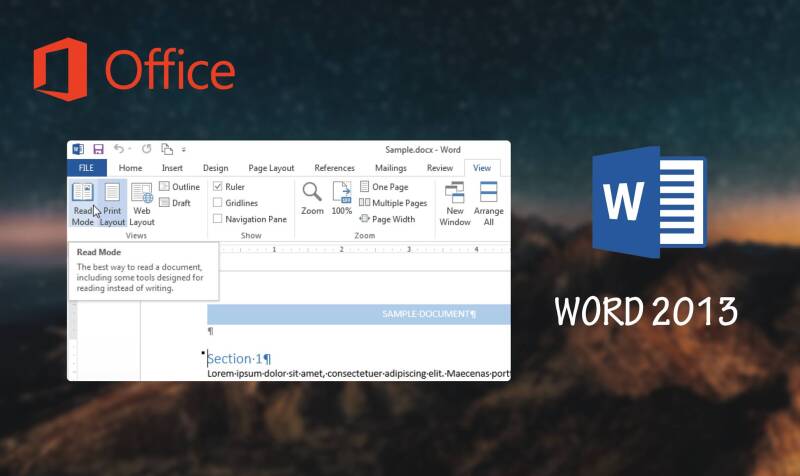Image resolution: width=800 pixels, height=476 pixels.
Task: Open a New Window
Action: (455, 204)
